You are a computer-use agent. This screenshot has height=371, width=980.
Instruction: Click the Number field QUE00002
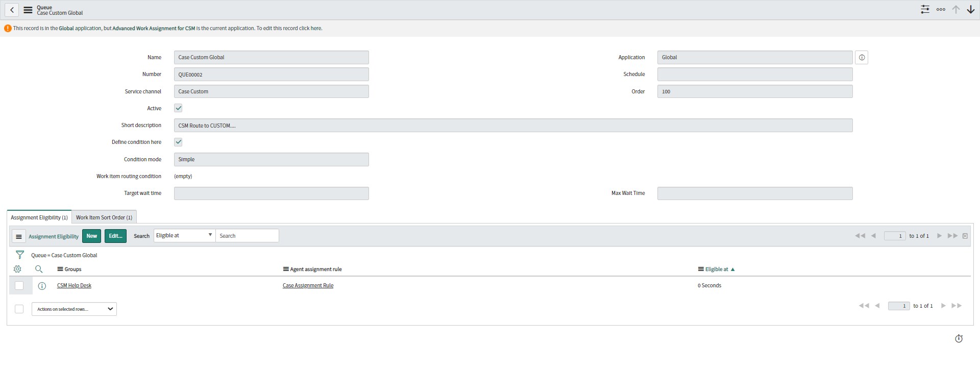(271, 75)
